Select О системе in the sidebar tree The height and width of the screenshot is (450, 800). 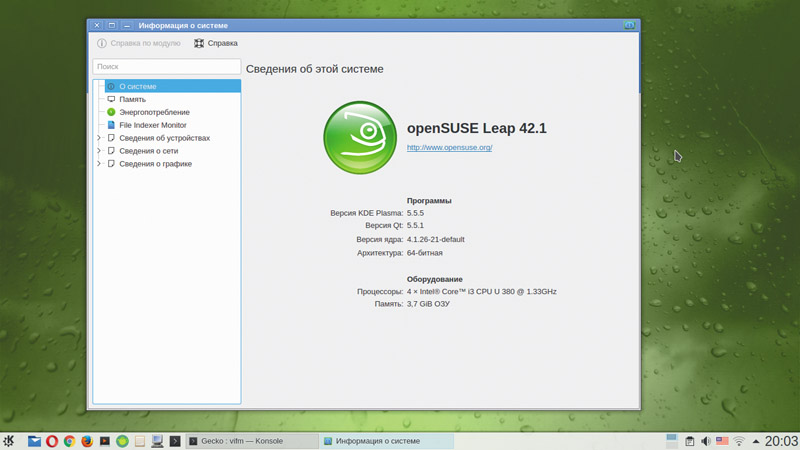coord(172,86)
